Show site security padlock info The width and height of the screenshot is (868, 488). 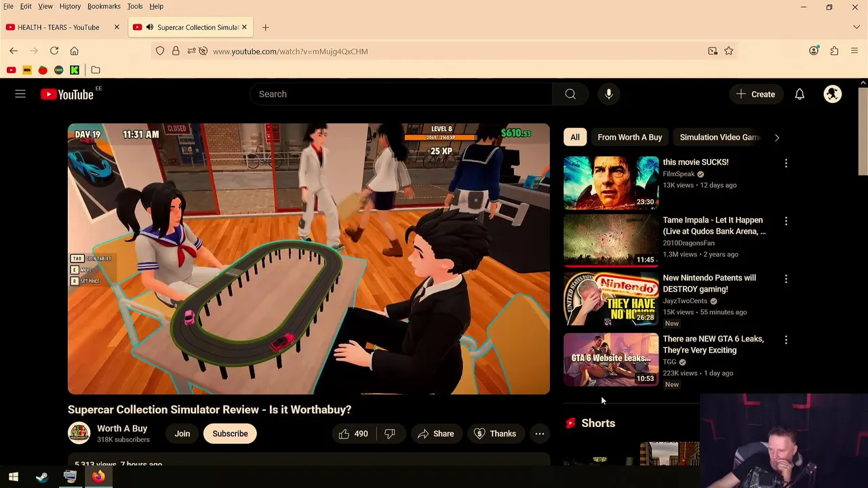click(176, 51)
